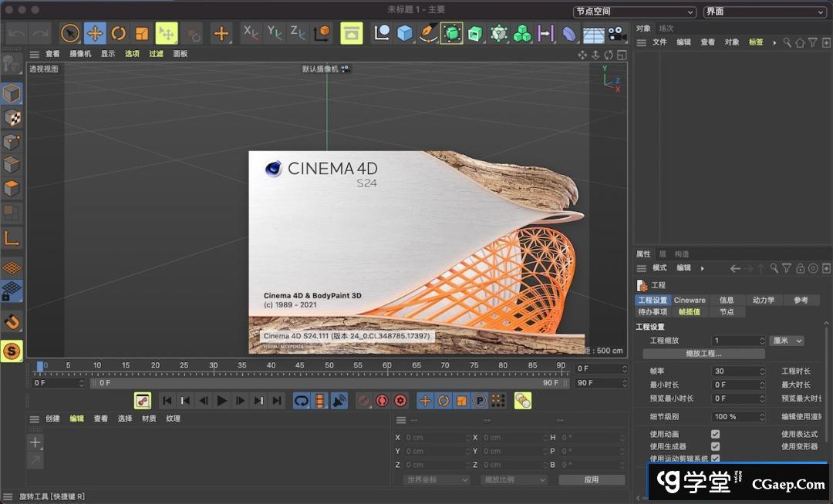The width and height of the screenshot is (833, 504).
Task: Select the Rotate tool in the toolbar
Action: coord(118,33)
